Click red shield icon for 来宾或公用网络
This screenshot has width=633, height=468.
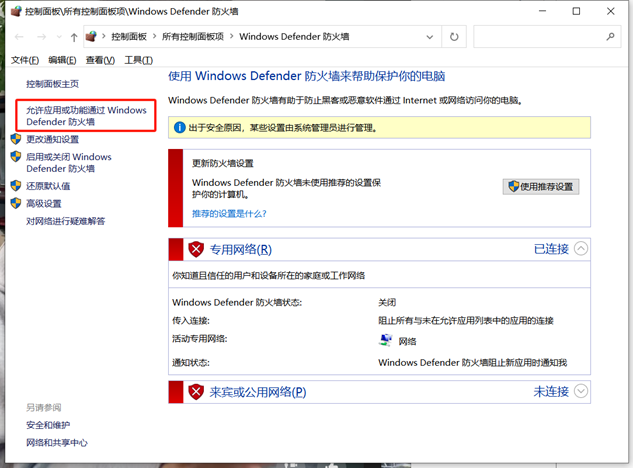[196, 392]
